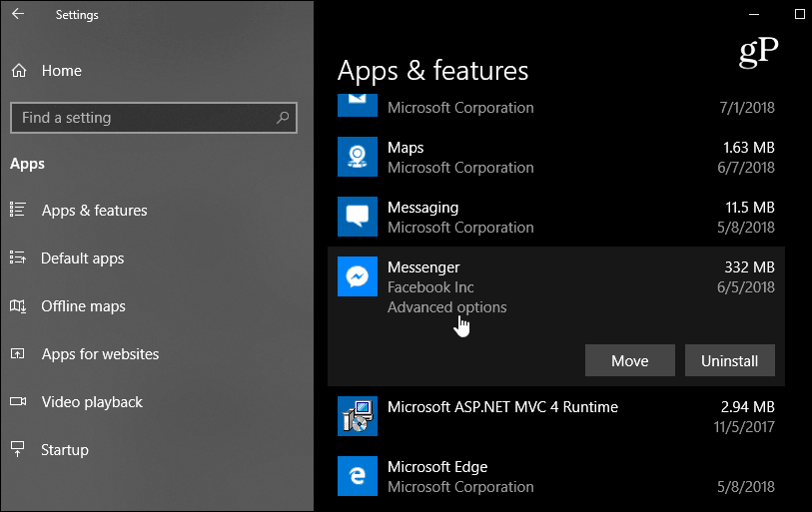Click the Messaging app icon
The image size is (812, 512).
358,217
